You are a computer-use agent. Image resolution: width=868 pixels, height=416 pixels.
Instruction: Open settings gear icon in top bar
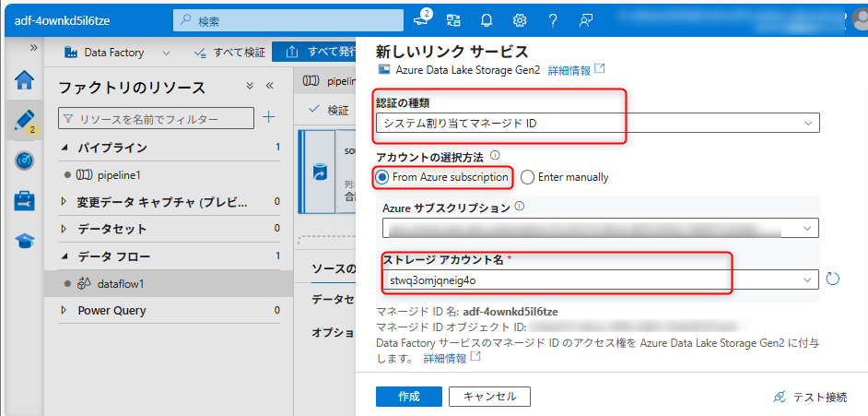(520, 19)
